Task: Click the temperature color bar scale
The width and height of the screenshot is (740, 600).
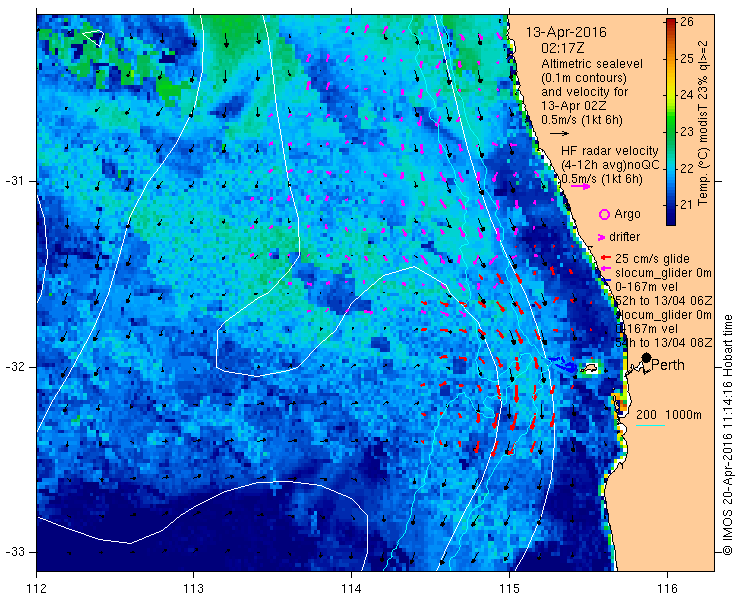Action: click(671, 122)
